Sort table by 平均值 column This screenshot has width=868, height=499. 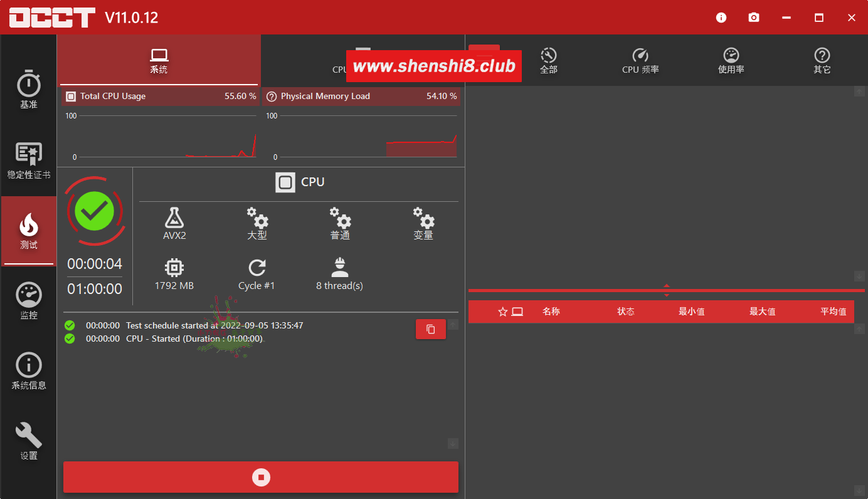pyautogui.click(x=834, y=312)
